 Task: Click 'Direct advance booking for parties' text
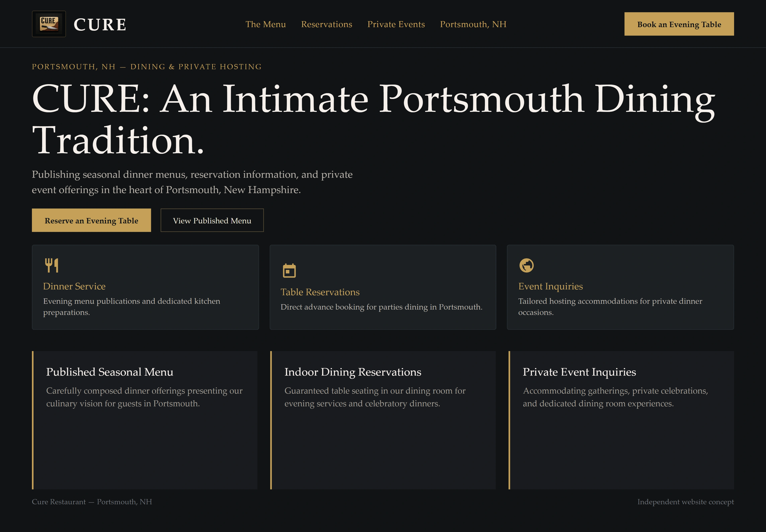381,307
